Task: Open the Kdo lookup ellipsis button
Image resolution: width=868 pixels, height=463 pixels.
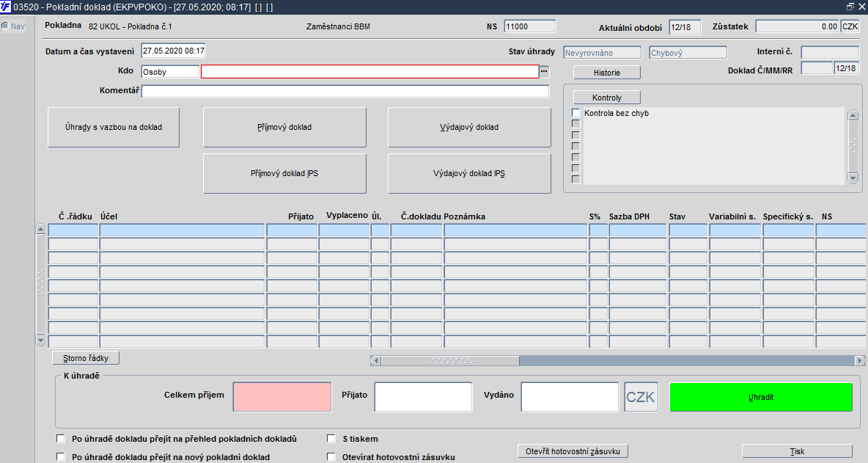Action: 544,72
